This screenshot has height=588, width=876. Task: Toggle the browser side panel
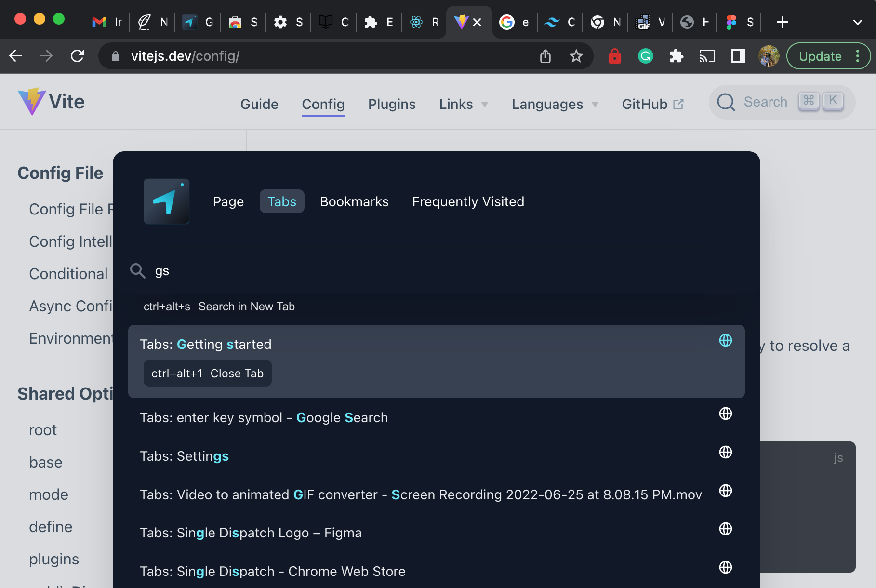point(738,56)
